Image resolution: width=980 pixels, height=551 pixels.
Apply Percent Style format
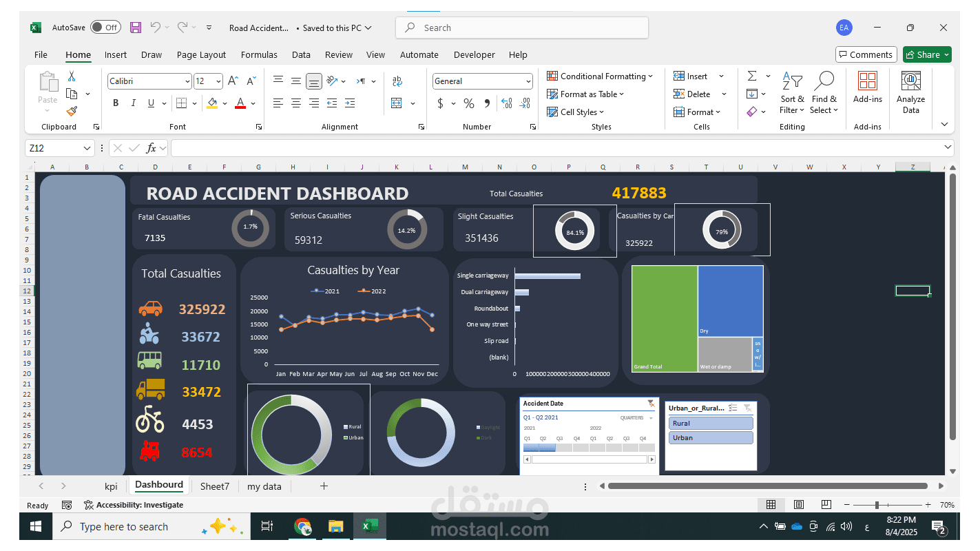(x=469, y=103)
